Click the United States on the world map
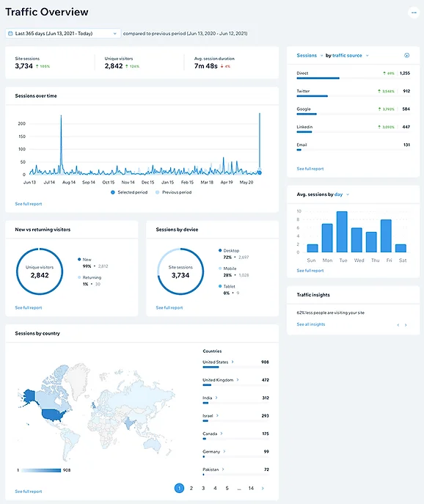The height and width of the screenshot is (504, 424). 54,415
